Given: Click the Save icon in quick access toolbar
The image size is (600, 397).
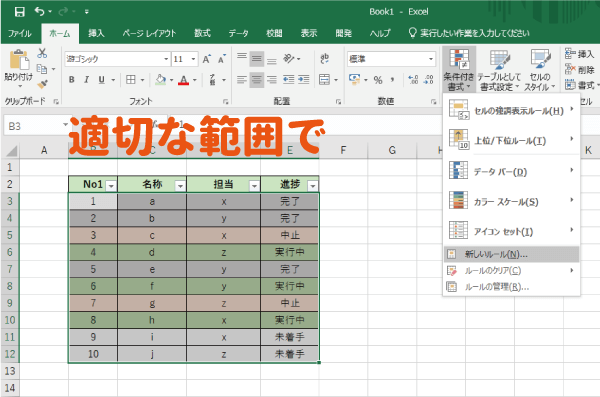Looking at the screenshot, I should tap(20, 12).
